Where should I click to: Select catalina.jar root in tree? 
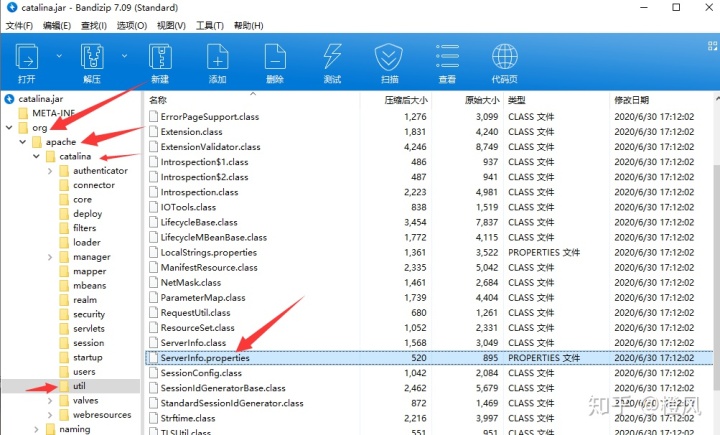coord(40,99)
